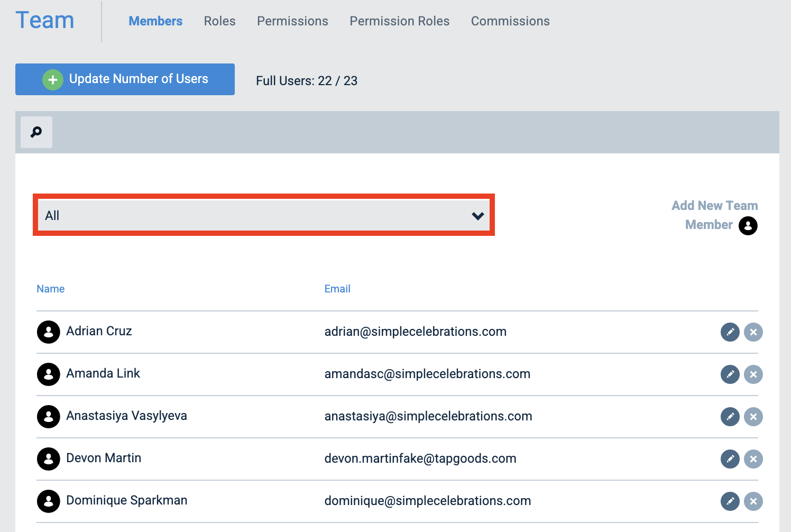
Task: Click Add New Team Member link
Action: (x=714, y=215)
